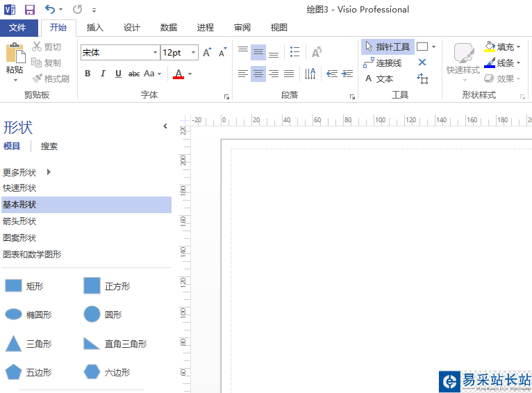Image resolution: width=532 pixels, height=393 pixels.
Task: Open the undo history dropdown arrow
Action: 60,10
